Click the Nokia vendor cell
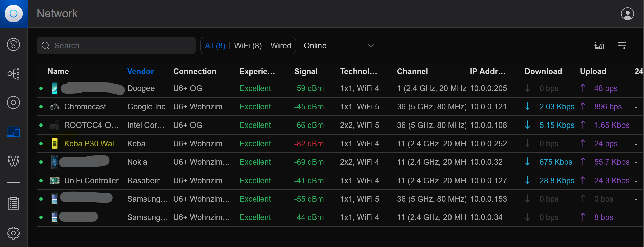 pos(137,162)
